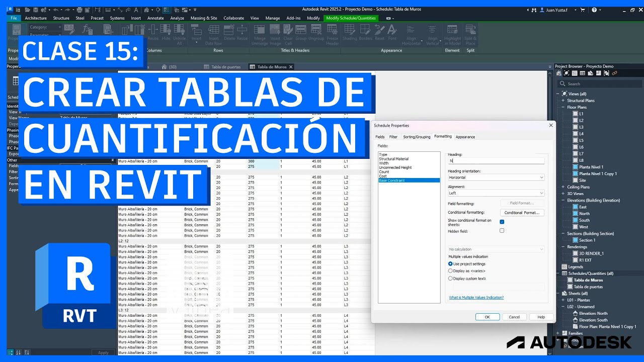This screenshot has width=644, height=362.
Task: Click the Field Format... button
Action: pyautogui.click(x=522, y=203)
